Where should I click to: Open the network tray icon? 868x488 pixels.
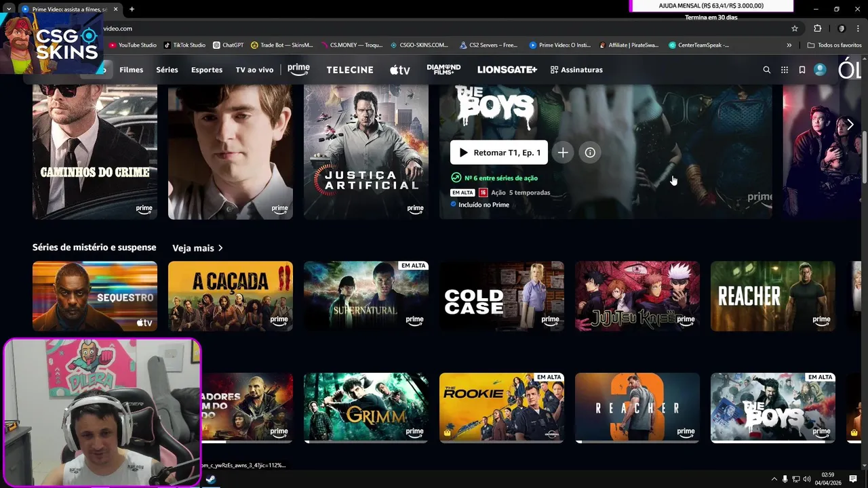(796, 479)
